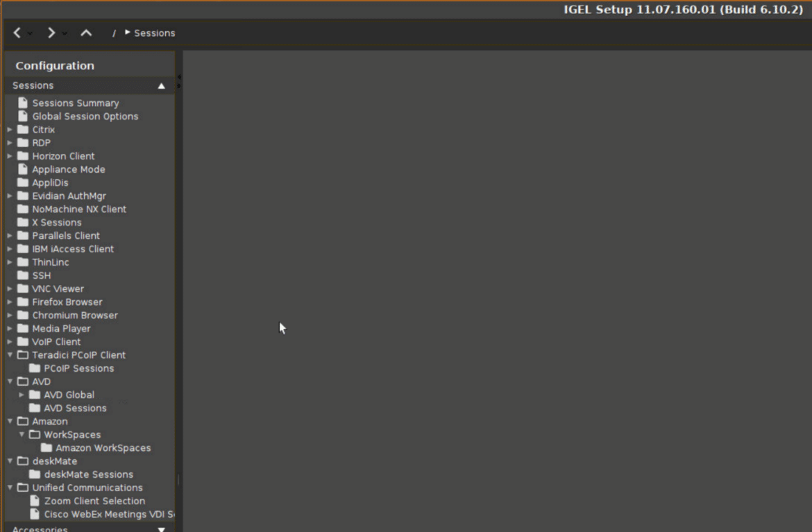Expand the Parallels Client folder

click(x=10, y=235)
